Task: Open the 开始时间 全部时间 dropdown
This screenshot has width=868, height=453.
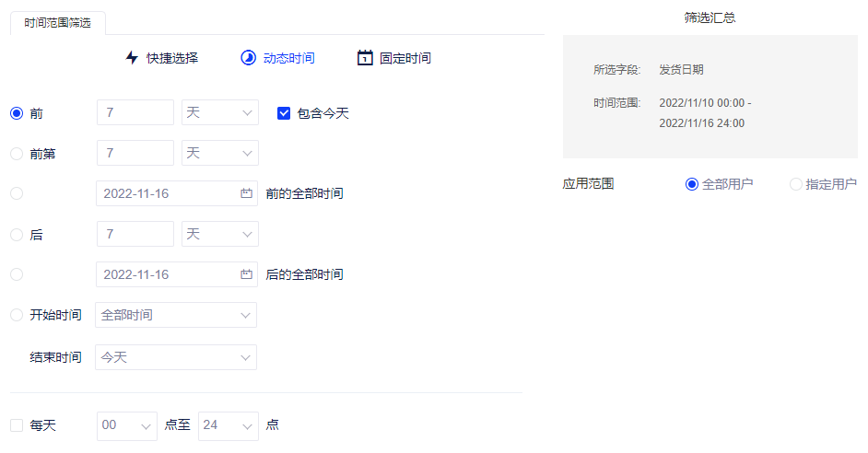Action: [x=176, y=316]
